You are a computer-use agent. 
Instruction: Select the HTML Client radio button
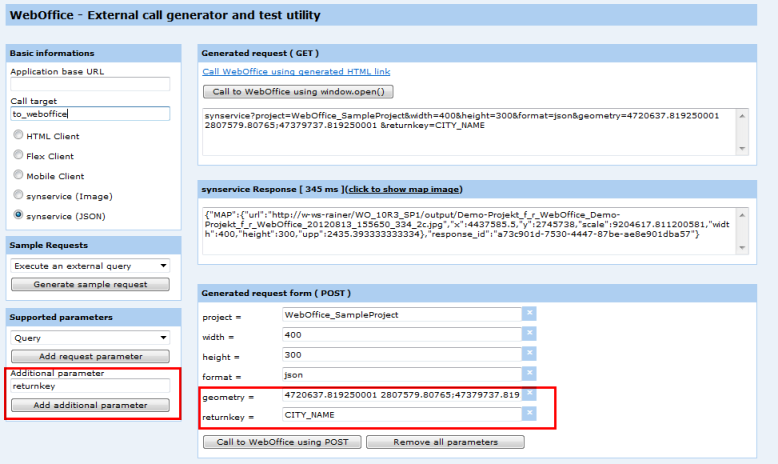pyautogui.click(x=18, y=134)
